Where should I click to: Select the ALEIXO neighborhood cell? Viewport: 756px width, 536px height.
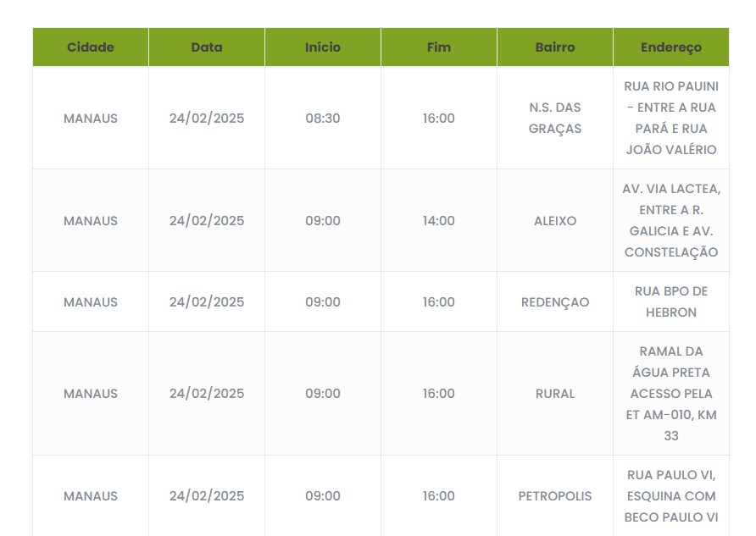pyautogui.click(x=555, y=221)
